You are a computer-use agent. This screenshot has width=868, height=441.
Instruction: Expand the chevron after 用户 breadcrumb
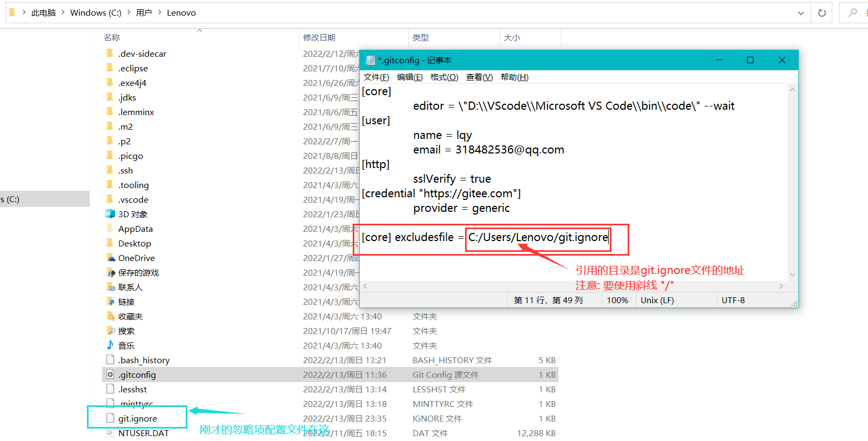click(x=159, y=12)
